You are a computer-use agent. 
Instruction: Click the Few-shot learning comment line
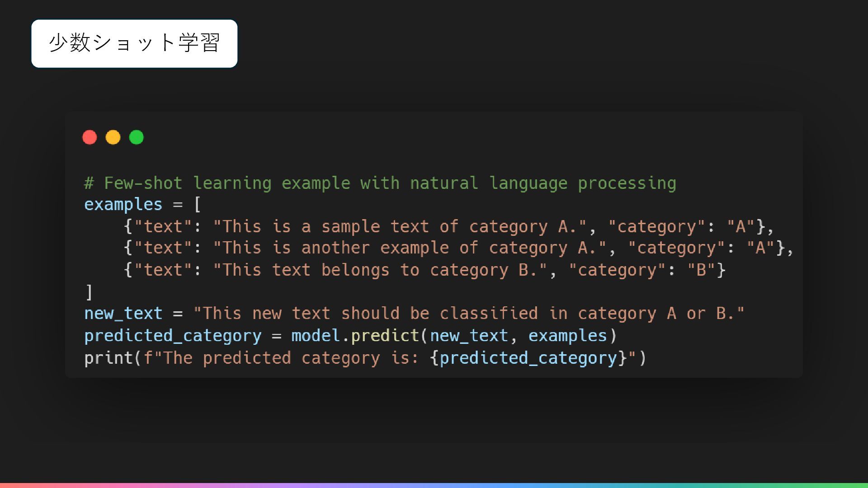(380, 183)
